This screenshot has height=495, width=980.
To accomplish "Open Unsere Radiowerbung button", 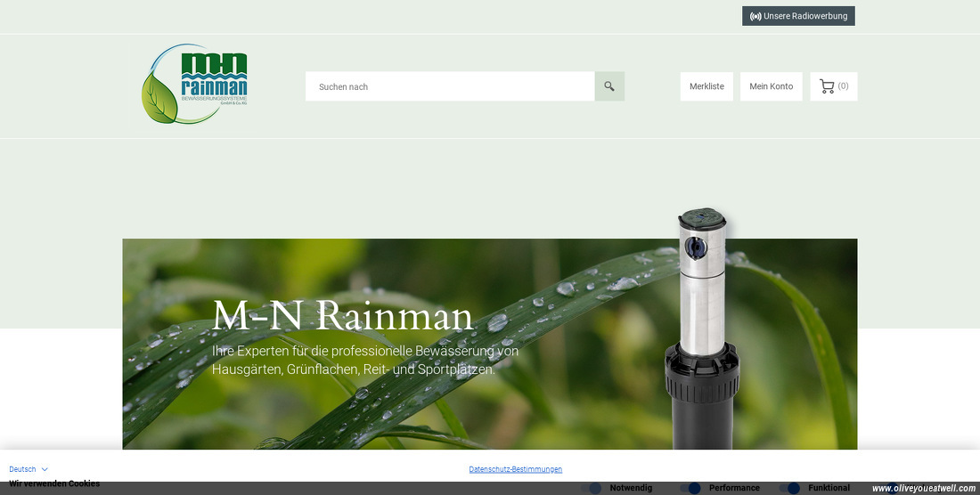I will pyautogui.click(x=798, y=16).
